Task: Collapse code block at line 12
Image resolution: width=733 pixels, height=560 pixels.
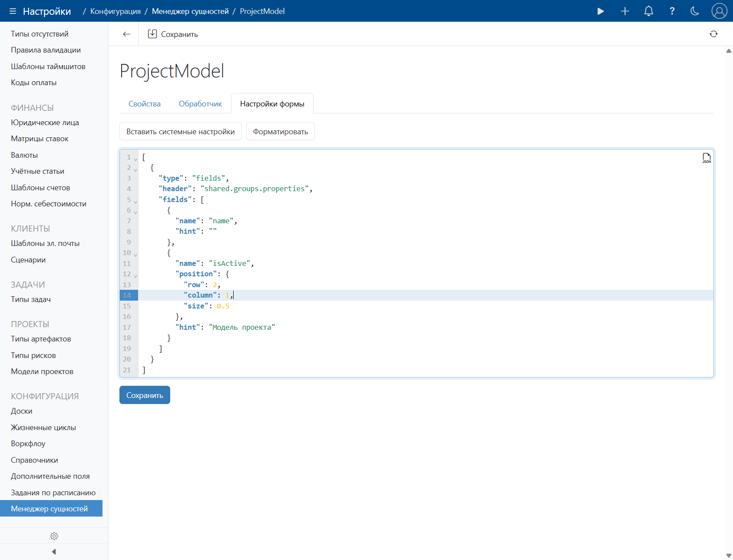Action: 135,276
